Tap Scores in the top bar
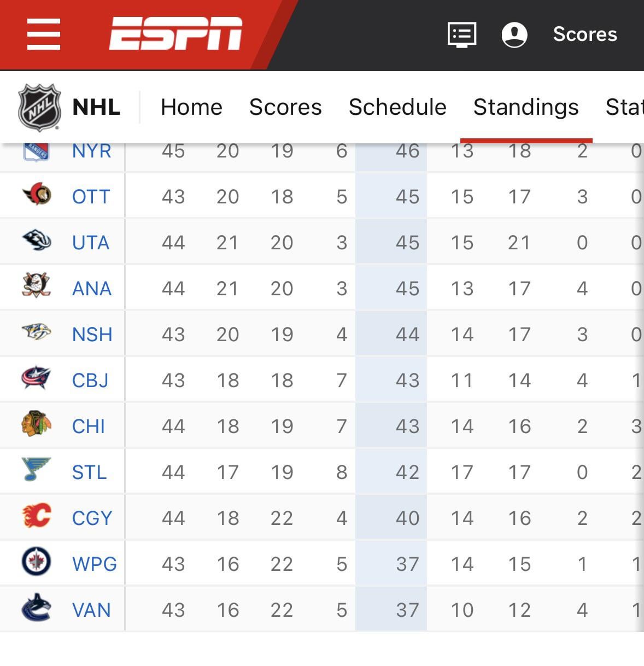The image size is (644, 666). (585, 34)
